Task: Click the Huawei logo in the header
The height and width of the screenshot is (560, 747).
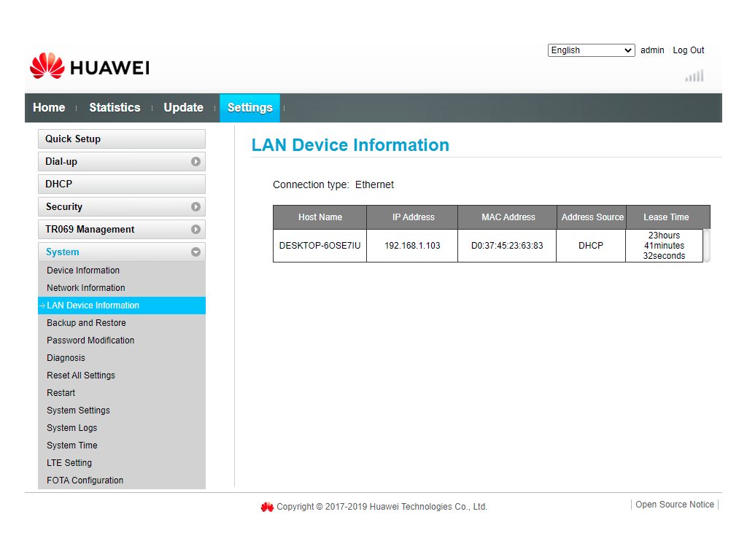Action: coord(89,67)
